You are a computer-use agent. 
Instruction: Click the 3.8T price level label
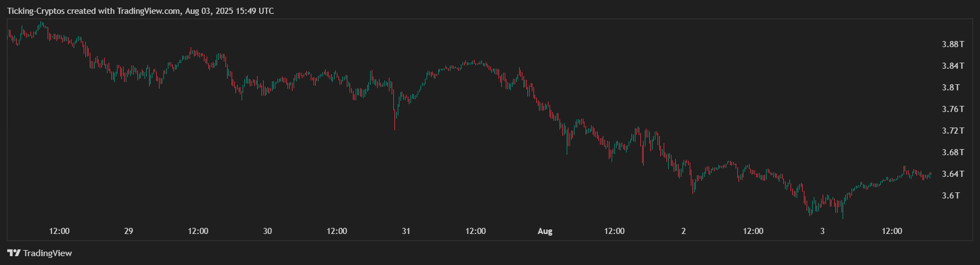[x=951, y=88]
